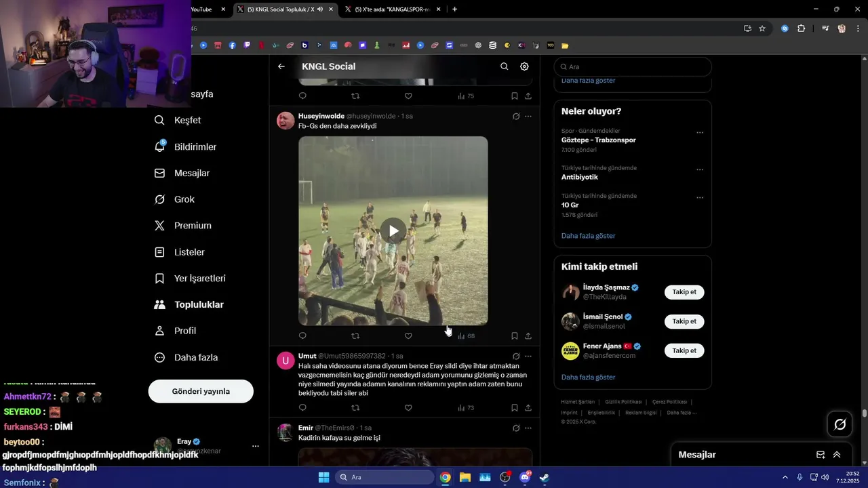Open more options on Emir's post

coord(528,428)
